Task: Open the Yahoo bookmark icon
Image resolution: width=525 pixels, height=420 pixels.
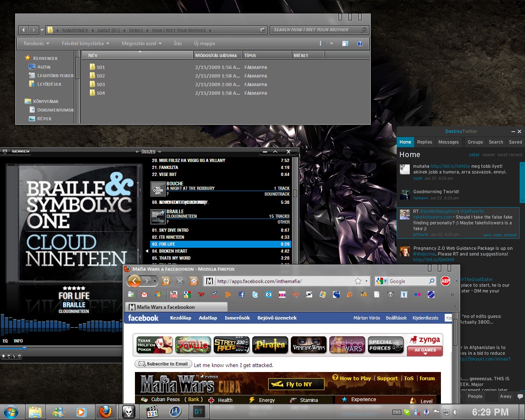Action: coord(201,294)
